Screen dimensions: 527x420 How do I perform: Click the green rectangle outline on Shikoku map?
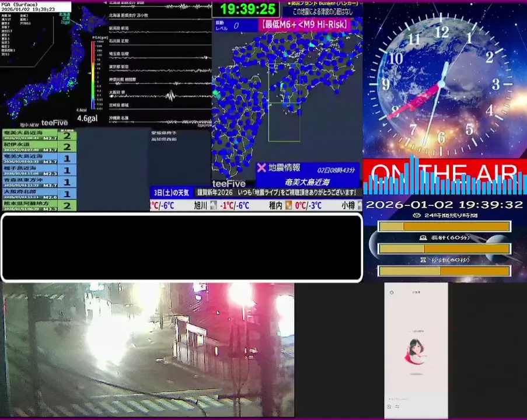[x=284, y=103]
